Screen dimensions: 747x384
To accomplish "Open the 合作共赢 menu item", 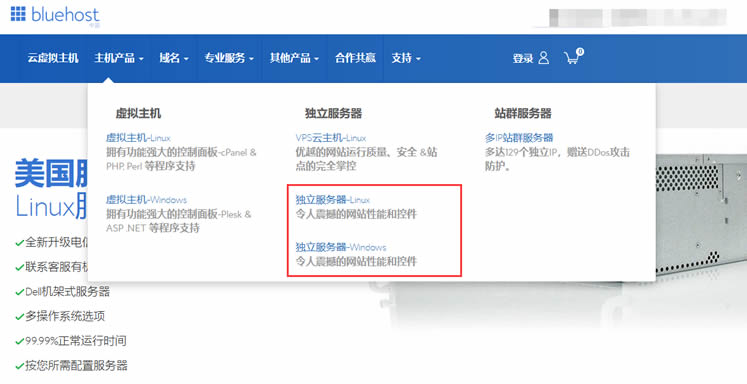I will [355, 58].
